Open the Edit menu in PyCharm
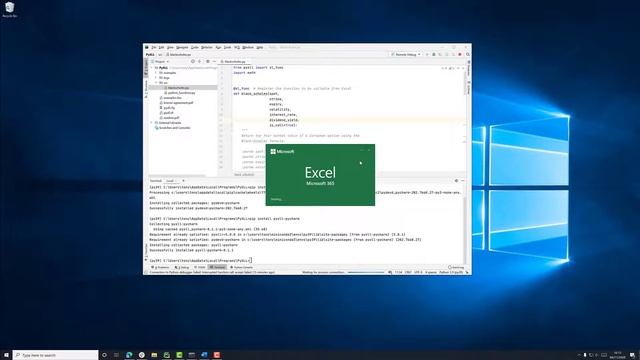The width and height of the screenshot is (640, 360). (161, 48)
